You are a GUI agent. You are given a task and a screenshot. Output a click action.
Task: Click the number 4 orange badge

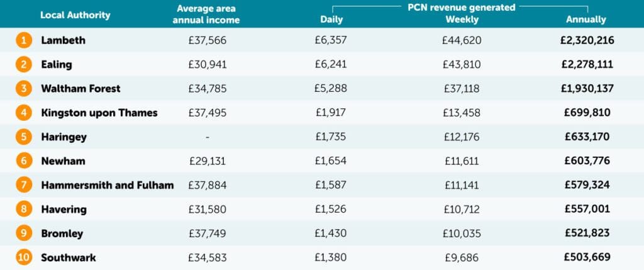[24, 113]
